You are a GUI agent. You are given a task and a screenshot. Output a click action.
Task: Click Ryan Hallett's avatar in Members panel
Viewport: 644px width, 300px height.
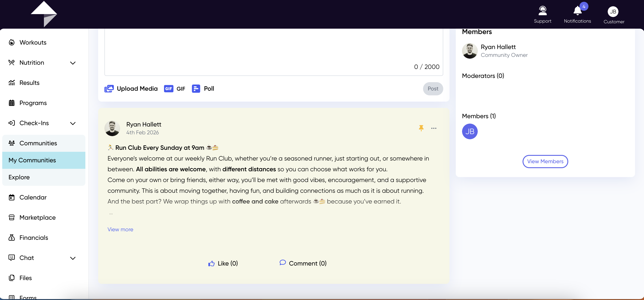click(469, 51)
